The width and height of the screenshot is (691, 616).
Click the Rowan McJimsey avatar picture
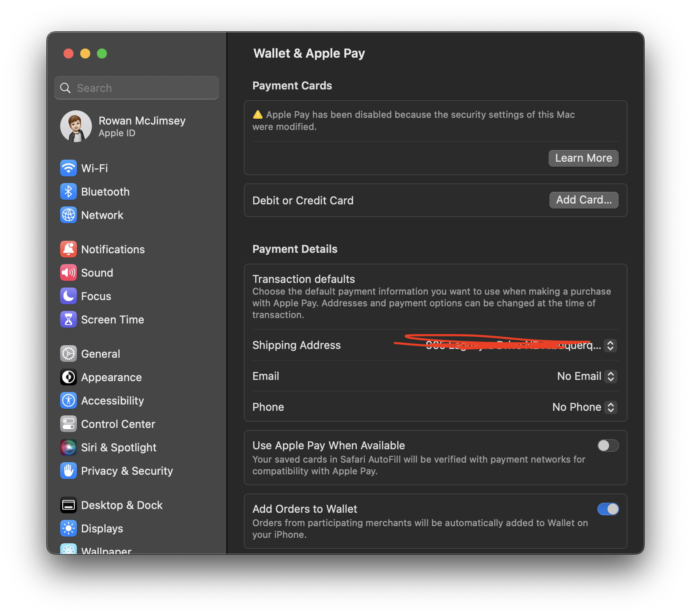[76, 126]
